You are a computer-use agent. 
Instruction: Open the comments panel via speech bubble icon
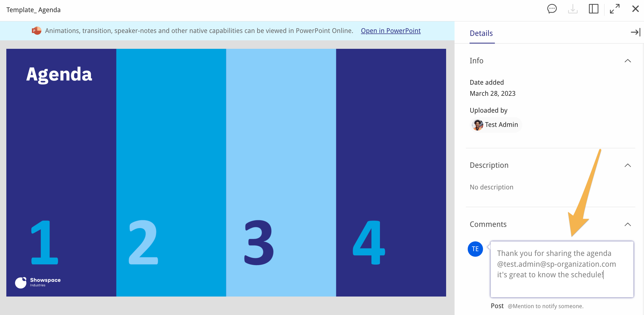(x=552, y=9)
